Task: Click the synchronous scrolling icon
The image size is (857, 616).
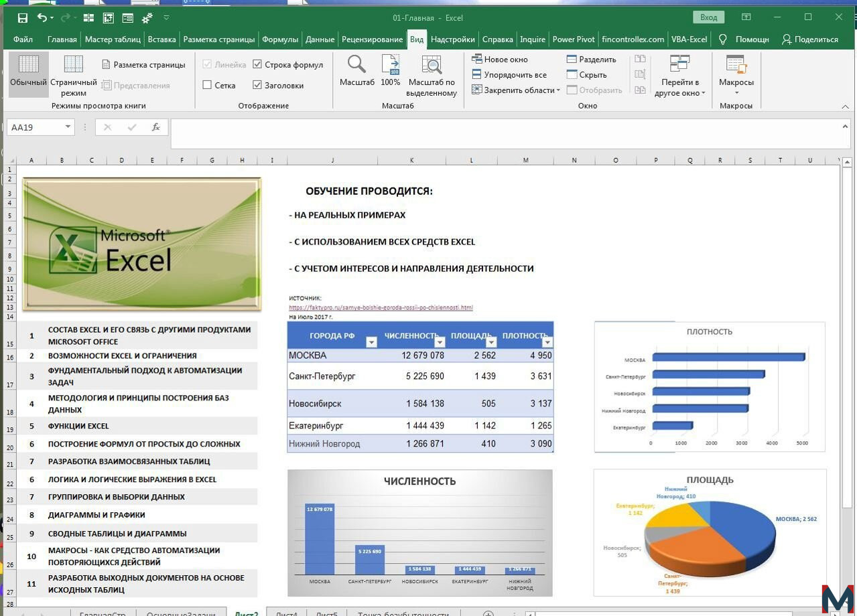Action: pyautogui.click(x=640, y=75)
